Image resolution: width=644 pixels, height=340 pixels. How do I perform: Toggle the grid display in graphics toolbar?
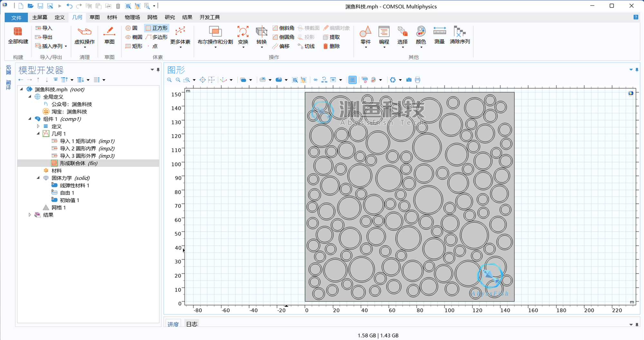pyautogui.click(x=352, y=80)
